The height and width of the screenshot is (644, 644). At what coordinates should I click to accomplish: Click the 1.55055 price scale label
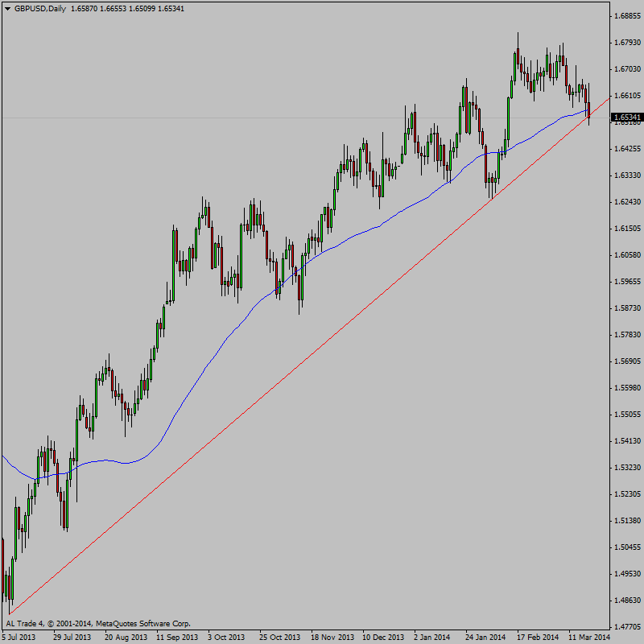pyautogui.click(x=625, y=415)
